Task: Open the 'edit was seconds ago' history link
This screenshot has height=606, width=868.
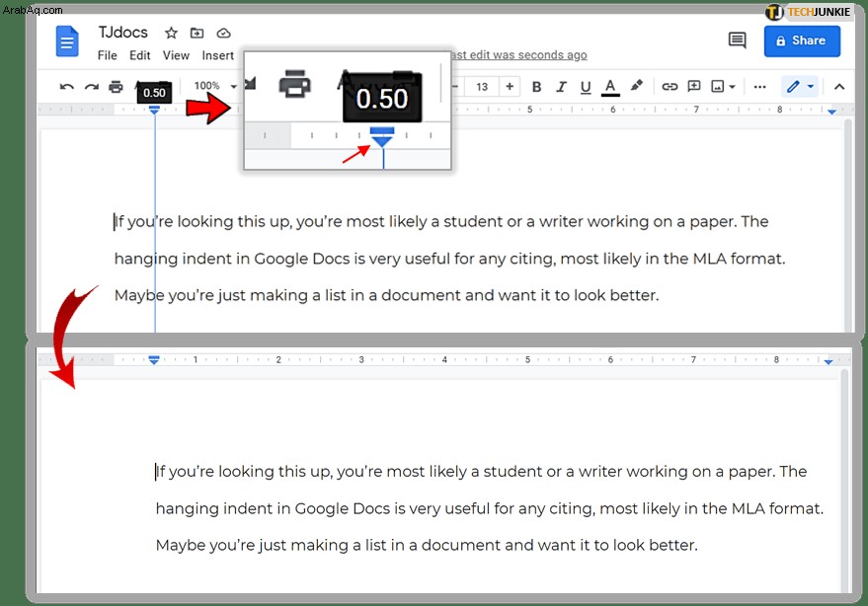Action: coord(519,55)
